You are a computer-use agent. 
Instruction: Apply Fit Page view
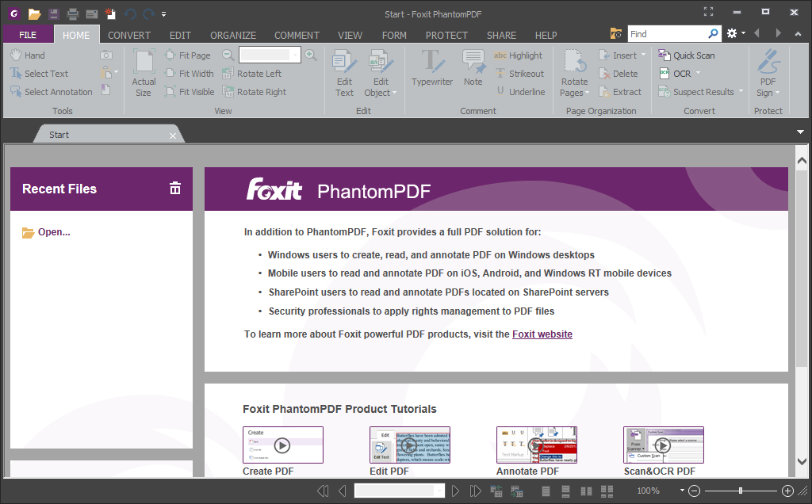click(187, 55)
